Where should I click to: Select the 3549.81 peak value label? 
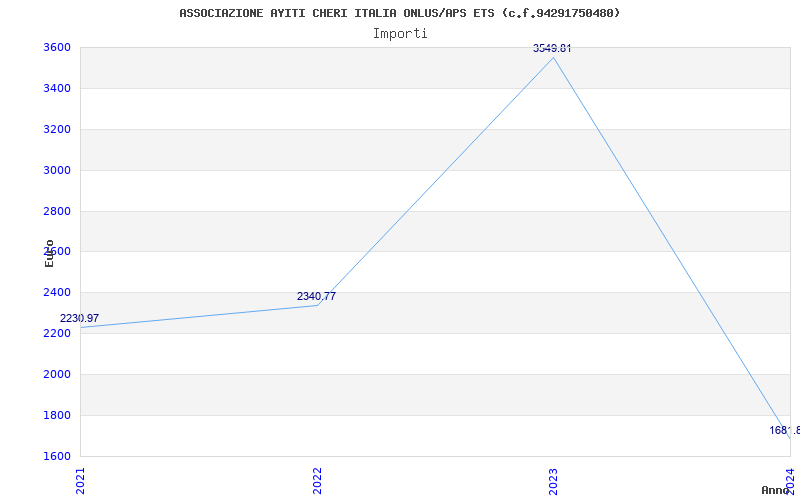pos(552,48)
